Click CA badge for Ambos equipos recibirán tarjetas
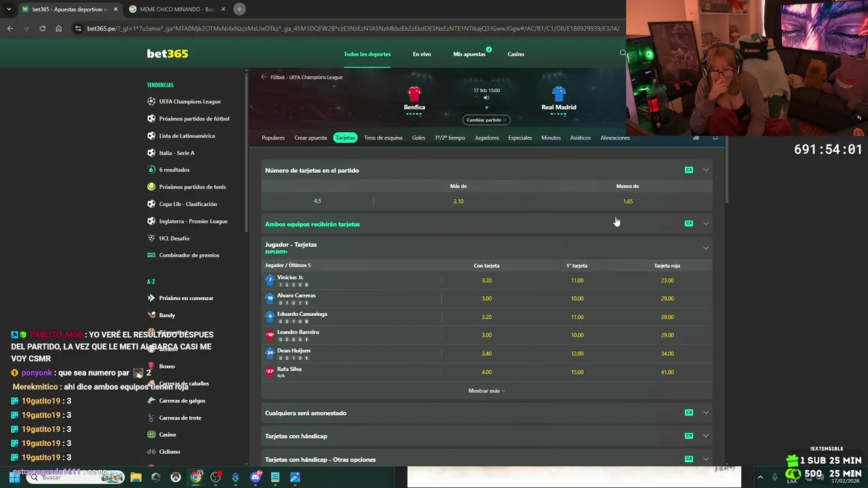 [x=689, y=224]
